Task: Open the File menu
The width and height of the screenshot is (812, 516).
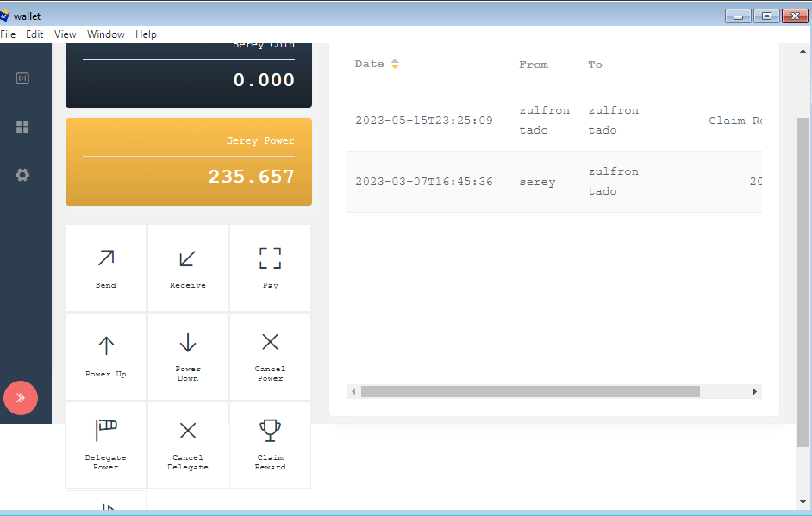Action: coord(8,34)
